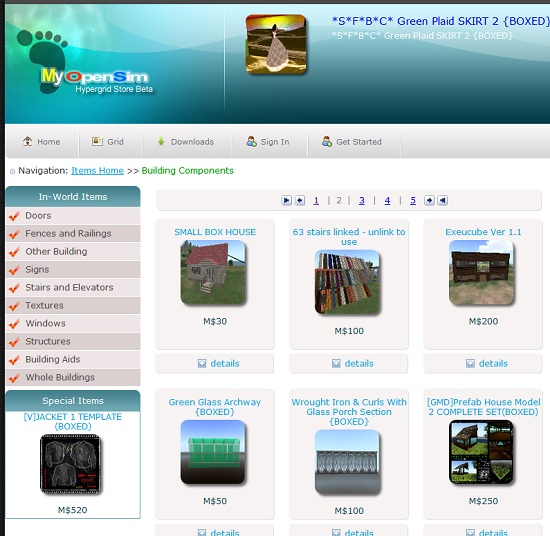Follow the Items Home breadcrumb link
The height and width of the screenshot is (536, 550).
(98, 170)
